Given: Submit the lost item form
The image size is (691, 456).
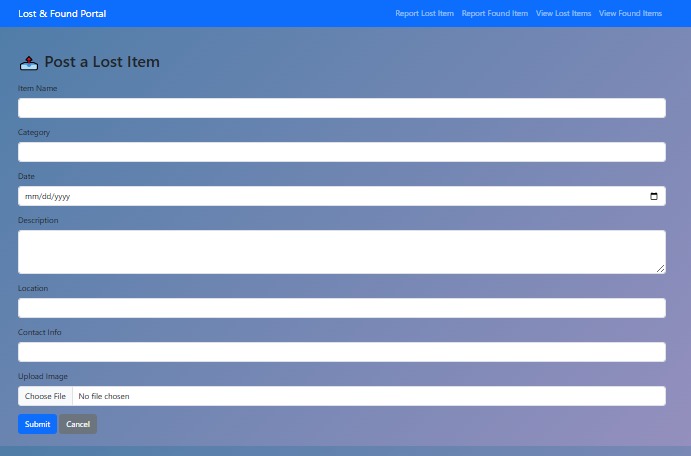Looking at the screenshot, I should click(x=37, y=424).
